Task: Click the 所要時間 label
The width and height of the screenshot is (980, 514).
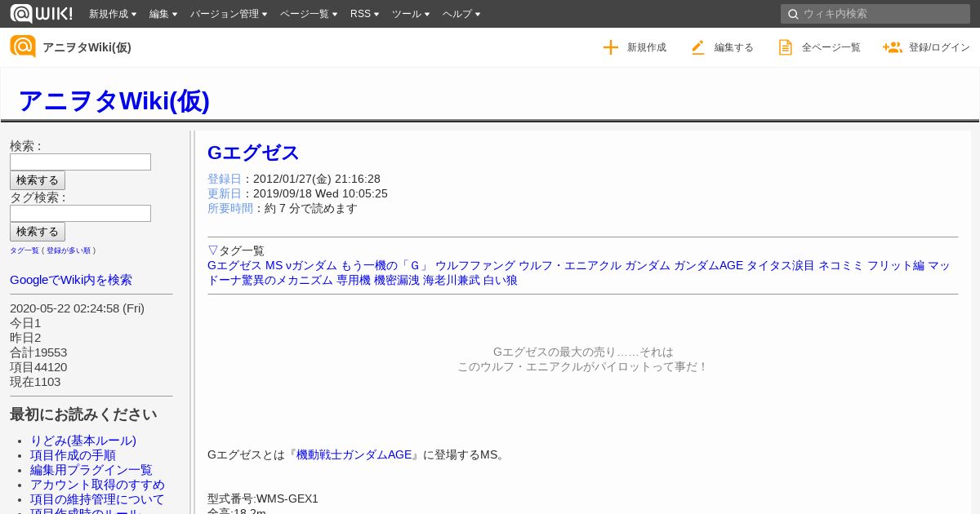Action: [x=230, y=208]
